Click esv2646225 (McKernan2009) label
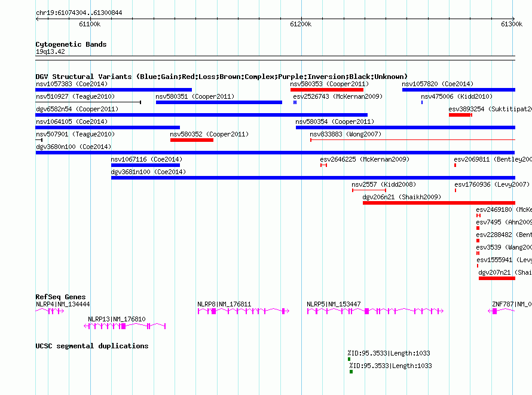The width and height of the screenshot is (532, 395). click(365, 159)
